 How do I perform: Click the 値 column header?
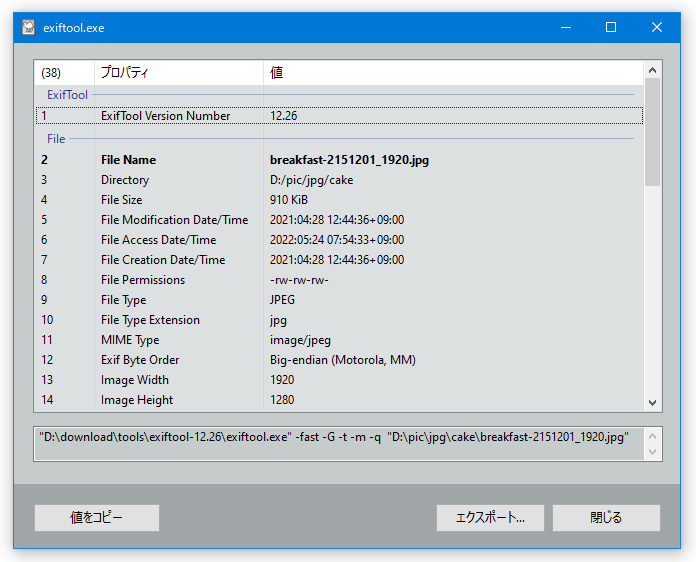point(453,72)
